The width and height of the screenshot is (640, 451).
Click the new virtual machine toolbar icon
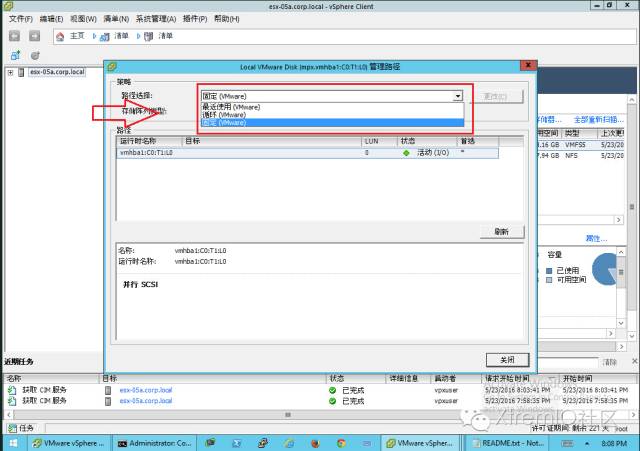point(15,55)
